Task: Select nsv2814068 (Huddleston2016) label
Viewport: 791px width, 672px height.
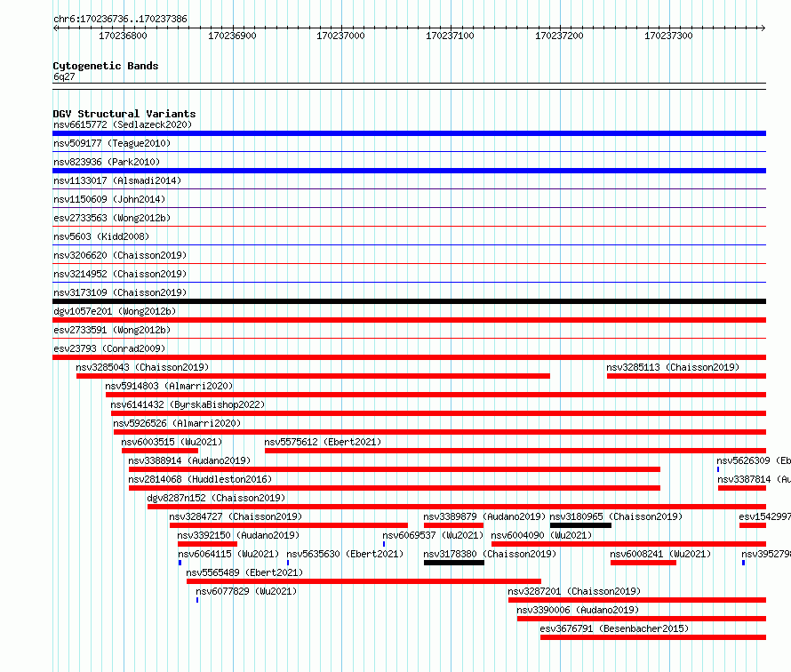Action: coord(200,479)
